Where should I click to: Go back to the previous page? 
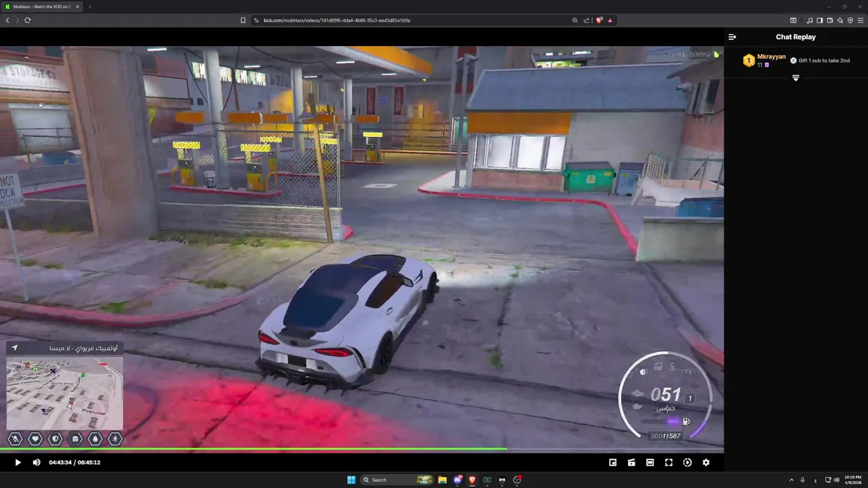7,20
